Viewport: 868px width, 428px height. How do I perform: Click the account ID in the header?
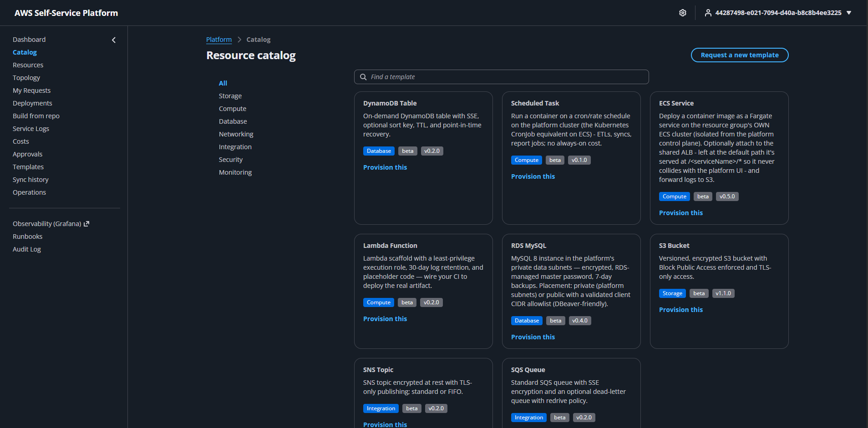click(x=778, y=13)
